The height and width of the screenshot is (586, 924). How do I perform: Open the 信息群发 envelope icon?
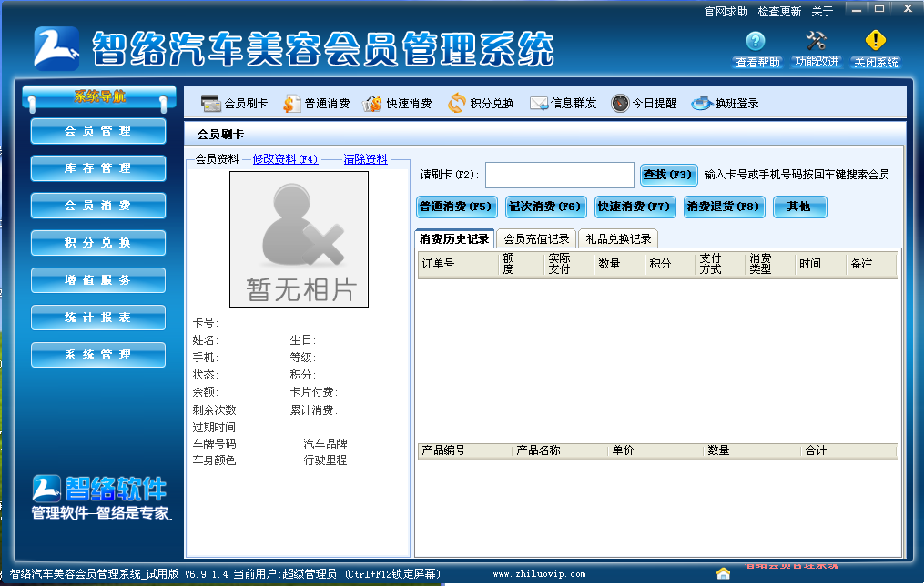(539, 104)
